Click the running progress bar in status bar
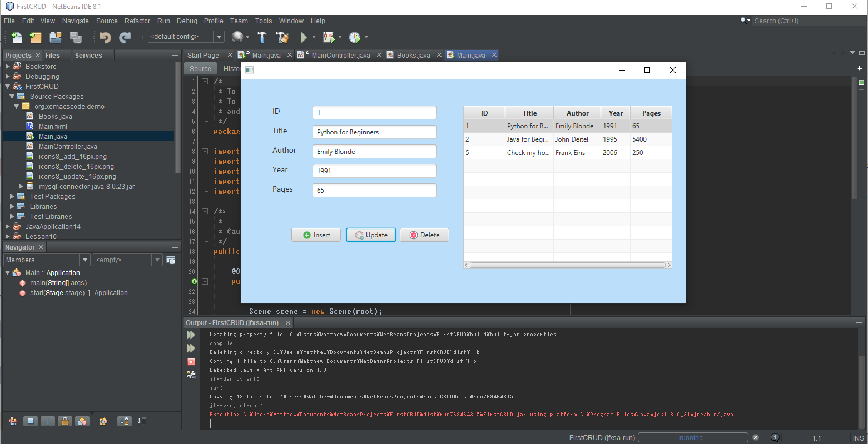Viewport: 868px width, 444px height. (693, 438)
